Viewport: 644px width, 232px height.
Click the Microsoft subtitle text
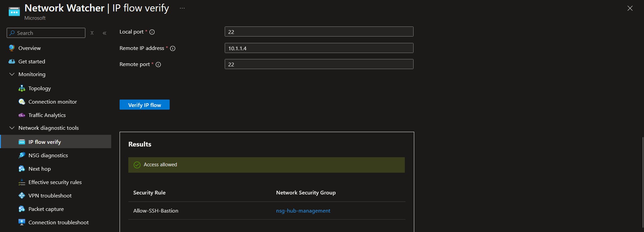coord(35,18)
